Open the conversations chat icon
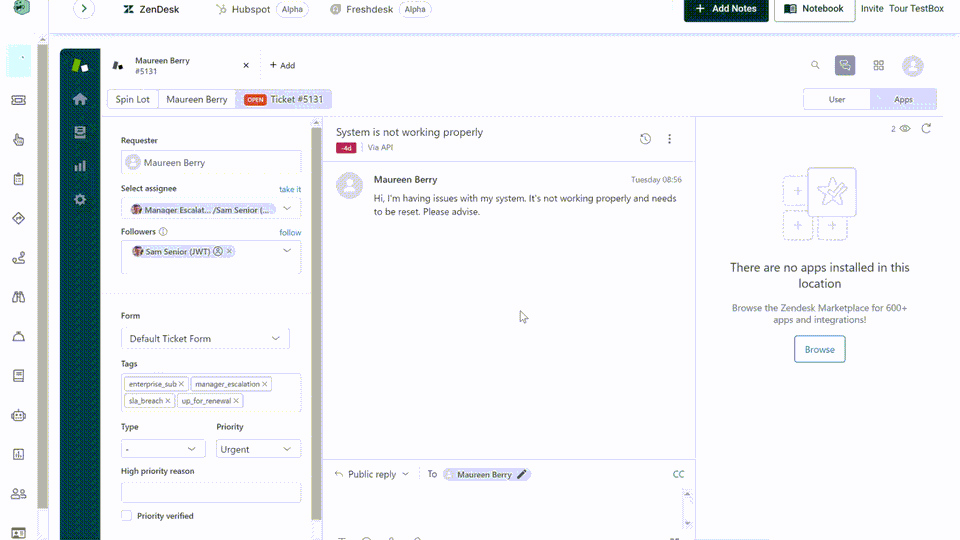Screen dimensions: 960x540 [845, 66]
